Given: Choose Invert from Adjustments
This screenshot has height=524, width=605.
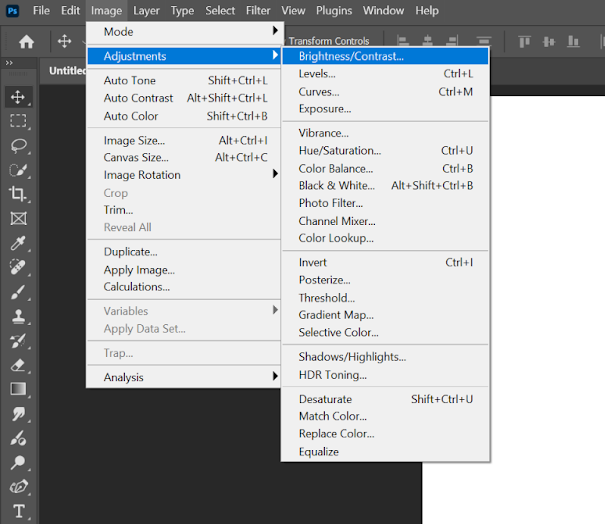Looking at the screenshot, I should pyautogui.click(x=385, y=262).
